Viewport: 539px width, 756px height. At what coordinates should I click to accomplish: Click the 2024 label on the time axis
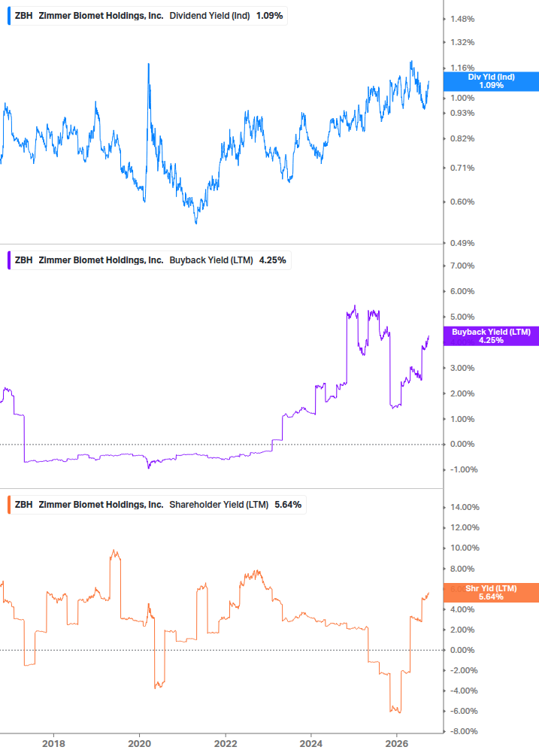(311, 743)
